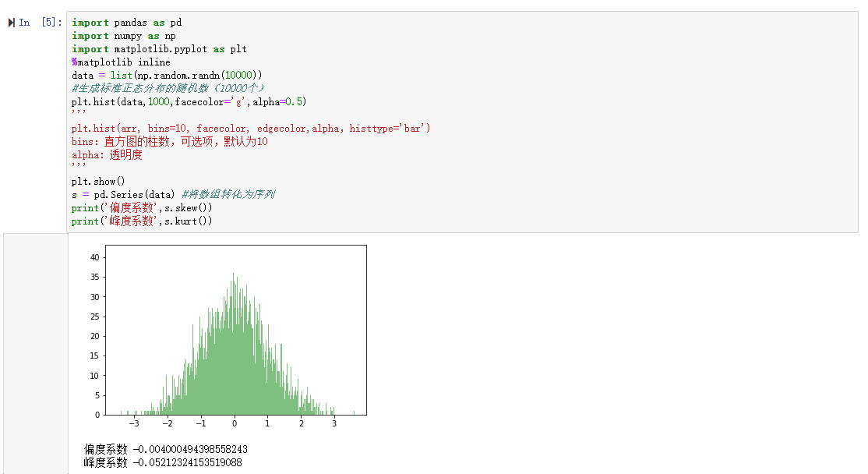Click the 'alpha: 透明度' docstring line
The height and width of the screenshot is (474, 868).
coord(107,155)
